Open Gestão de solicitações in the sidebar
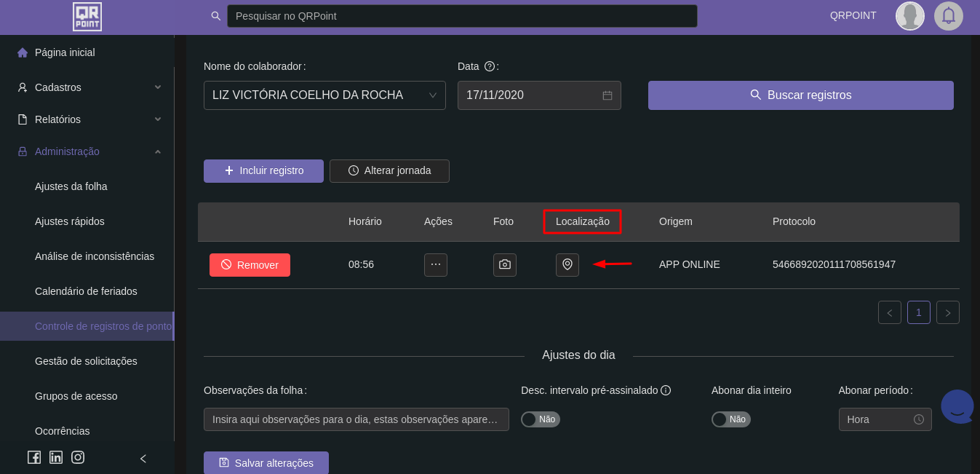 tap(86, 361)
